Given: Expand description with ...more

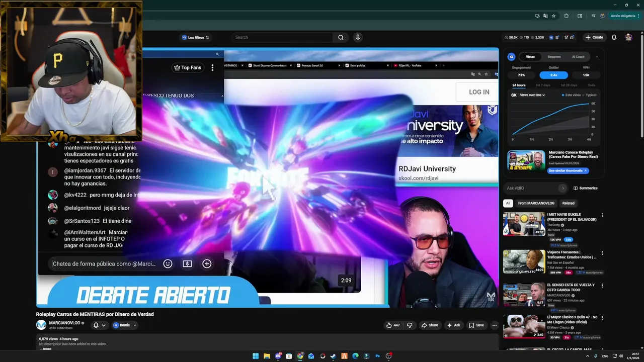Looking at the screenshot, I should tap(45, 348).
